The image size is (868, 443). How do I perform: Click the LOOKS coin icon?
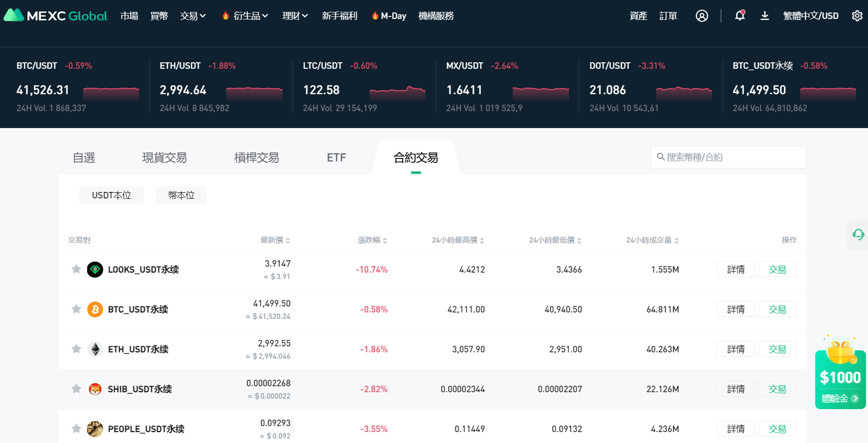click(95, 270)
